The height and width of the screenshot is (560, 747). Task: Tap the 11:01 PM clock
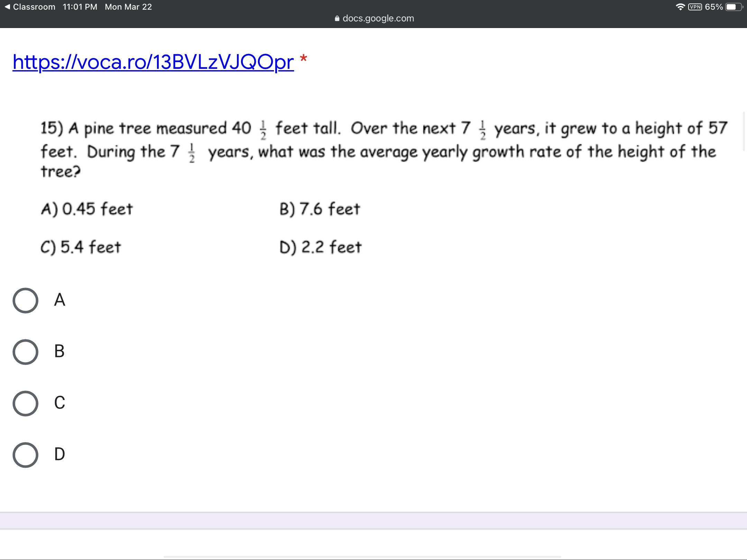[80, 7]
